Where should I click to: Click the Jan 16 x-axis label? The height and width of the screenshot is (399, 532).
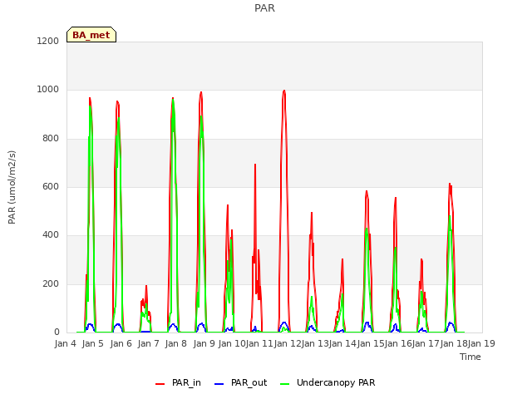(398, 343)
